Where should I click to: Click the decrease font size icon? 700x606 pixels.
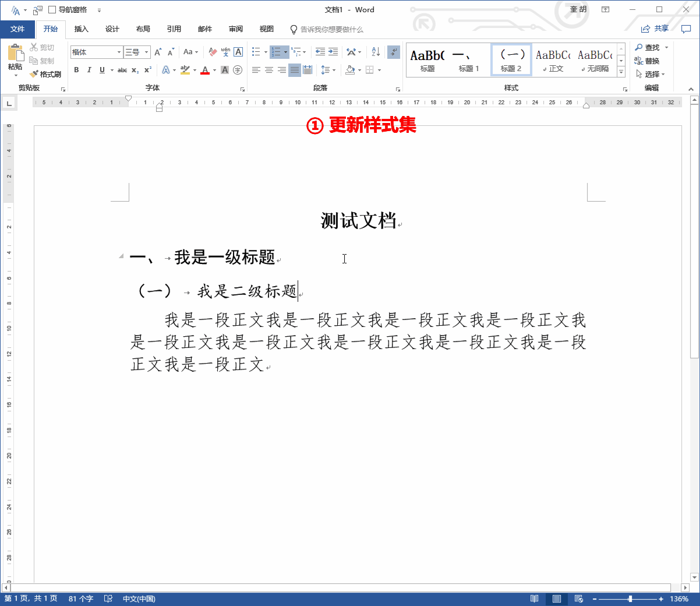(x=171, y=52)
